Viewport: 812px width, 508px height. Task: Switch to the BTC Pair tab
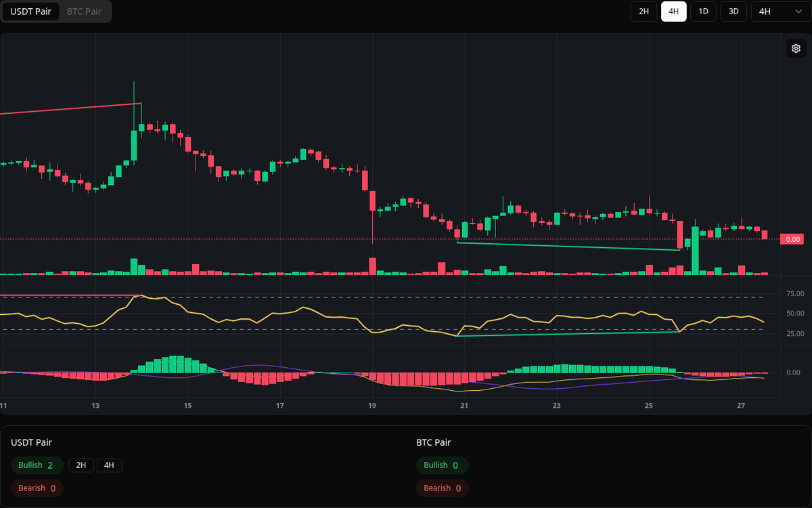click(x=83, y=12)
